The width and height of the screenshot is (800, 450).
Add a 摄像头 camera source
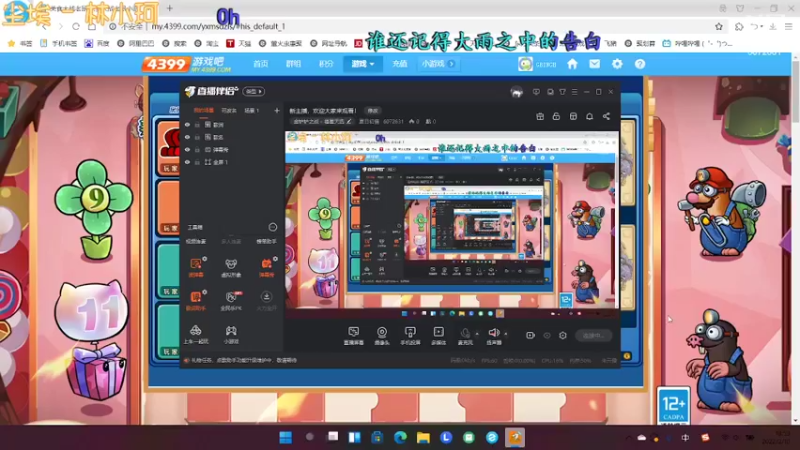pyautogui.click(x=382, y=336)
